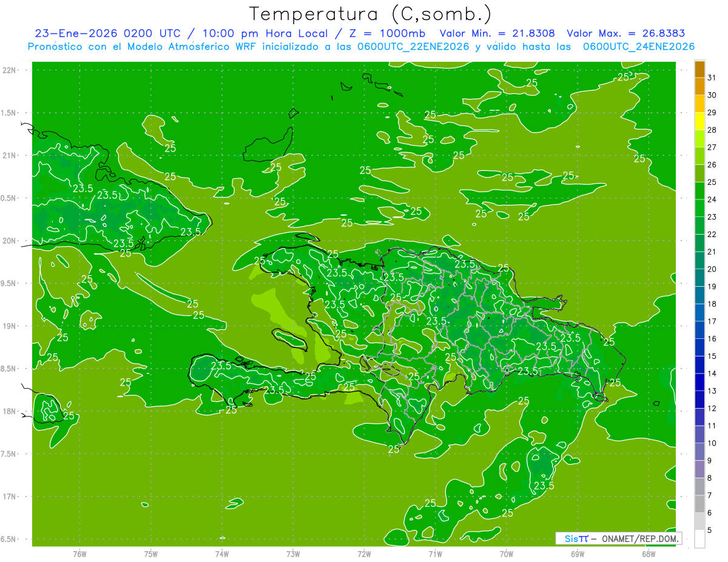The width and height of the screenshot is (728, 562).
Task: Click the white bottom swatch of the legend
Action: tap(699, 539)
